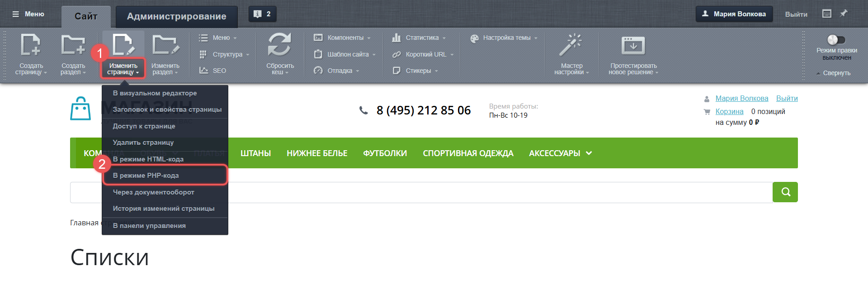Screen dimensions: 868x295
Task: Expand the Сбросить кеш dropdown arrow
Action: 287,72
